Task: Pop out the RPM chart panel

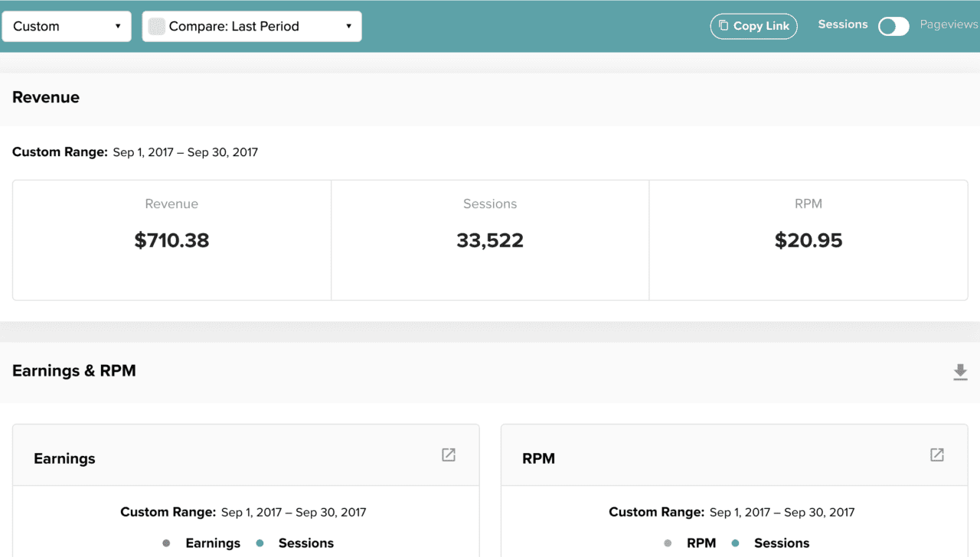Action: (x=936, y=454)
